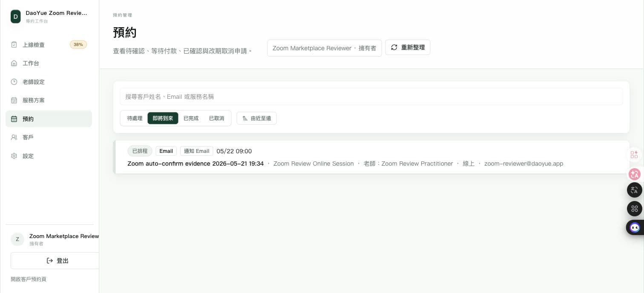Viewport: 644px width, 293px height.
Task: Click the 登出 logout button
Action: coord(55,261)
